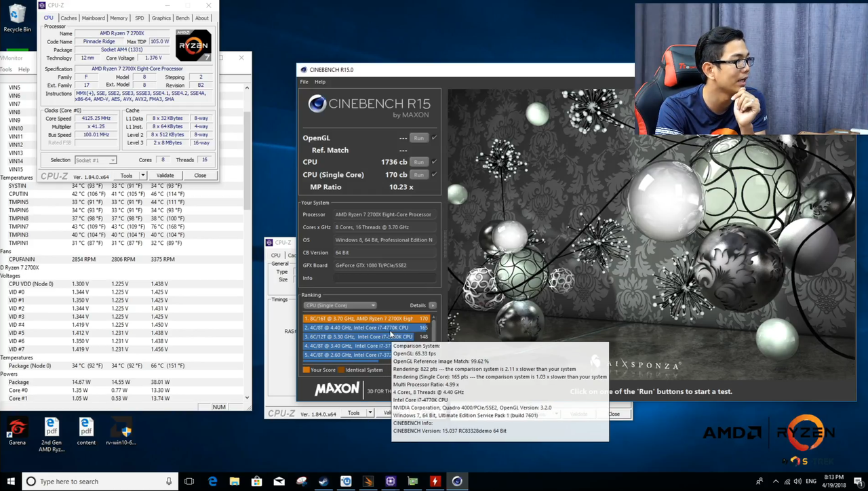The height and width of the screenshot is (491, 868).
Task: Click the Cinebench title bar icon
Action: (x=304, y=69)
